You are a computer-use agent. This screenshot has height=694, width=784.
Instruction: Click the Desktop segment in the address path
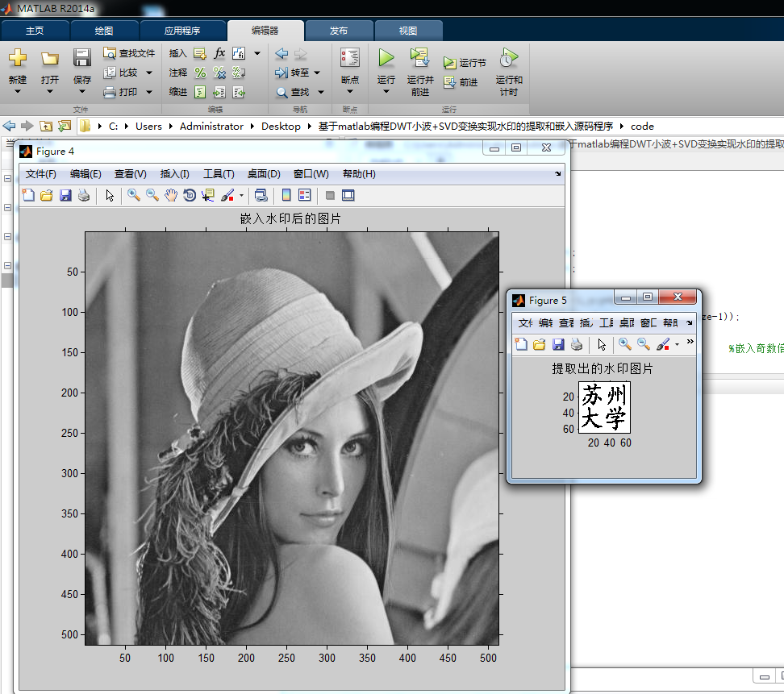281,127
